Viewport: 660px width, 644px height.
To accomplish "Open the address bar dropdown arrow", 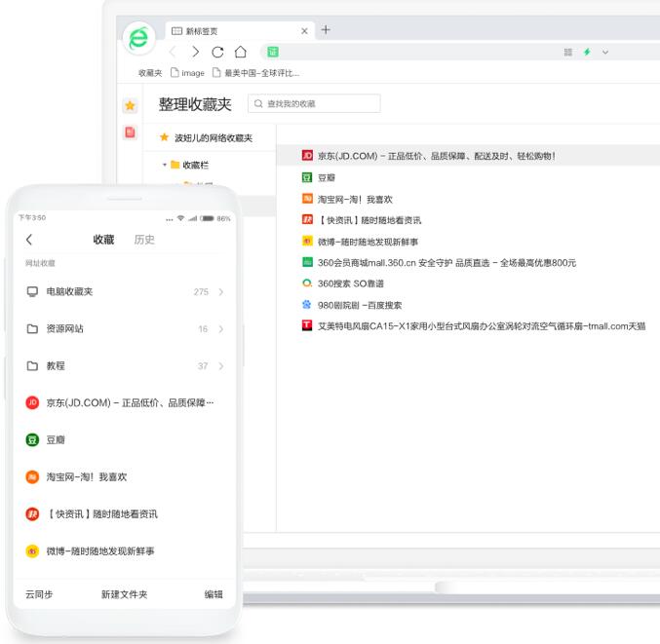I will pyautogui.click(x=605, y=53).
